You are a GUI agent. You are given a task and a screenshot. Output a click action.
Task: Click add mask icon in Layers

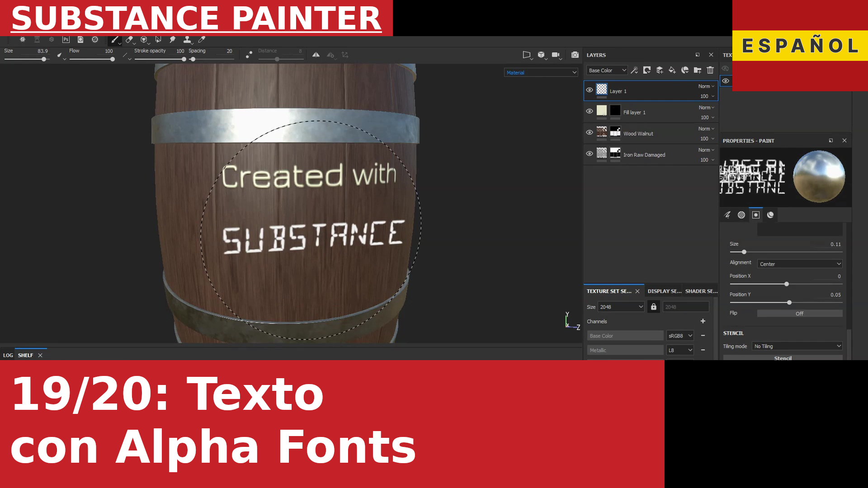pos(647,70)
